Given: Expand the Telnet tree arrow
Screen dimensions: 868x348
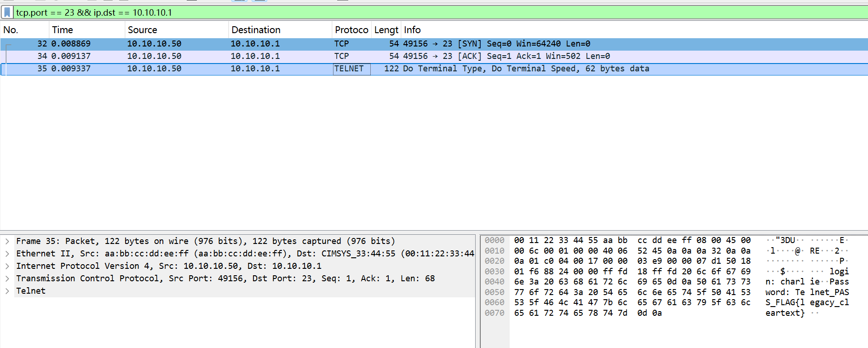Looking at the screenshot, I should tap(7, 291).
